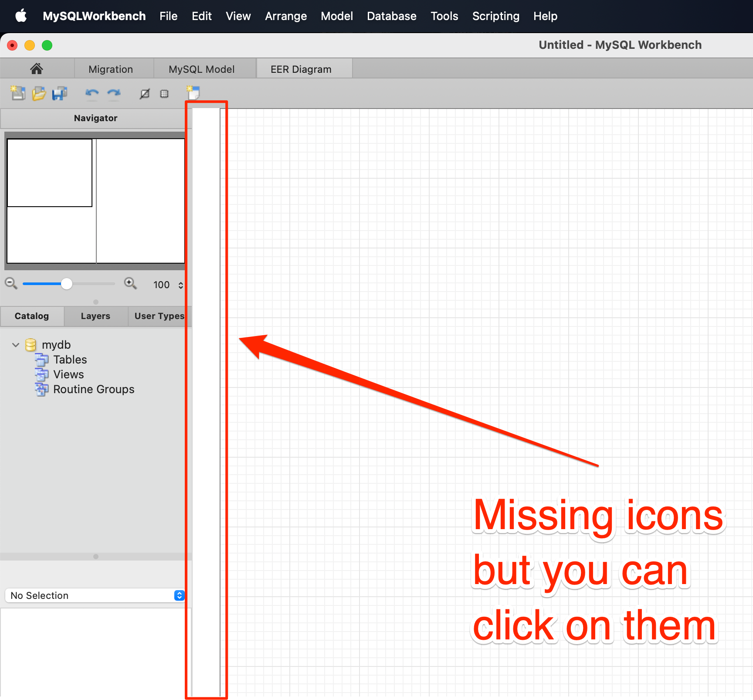The width and height of the screenshot is (753, 700).
Task: Select the Routine Groups tree item label
Action: (94, 389)
